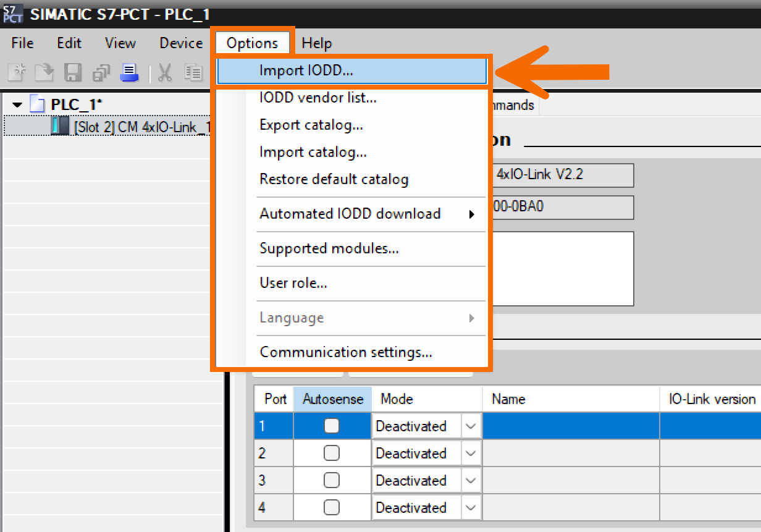Click the Name column header
The image size is (761, 532).
click(571, 399)
